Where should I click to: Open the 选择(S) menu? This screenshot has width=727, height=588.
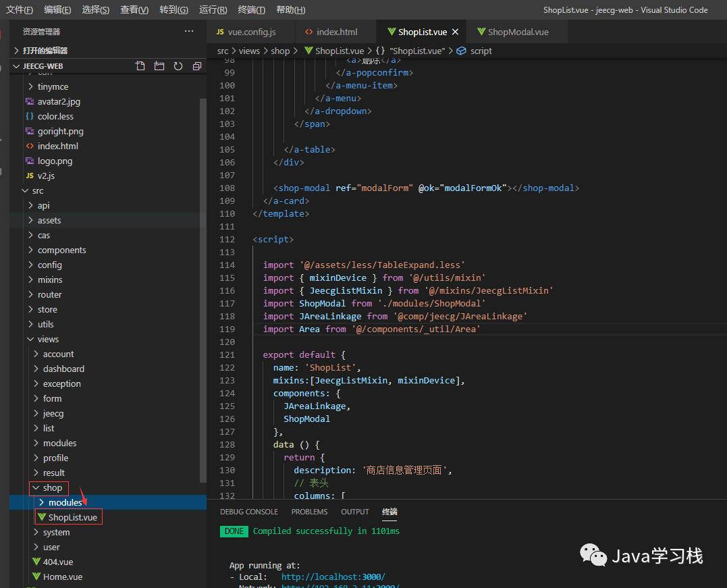click(95, 9)
